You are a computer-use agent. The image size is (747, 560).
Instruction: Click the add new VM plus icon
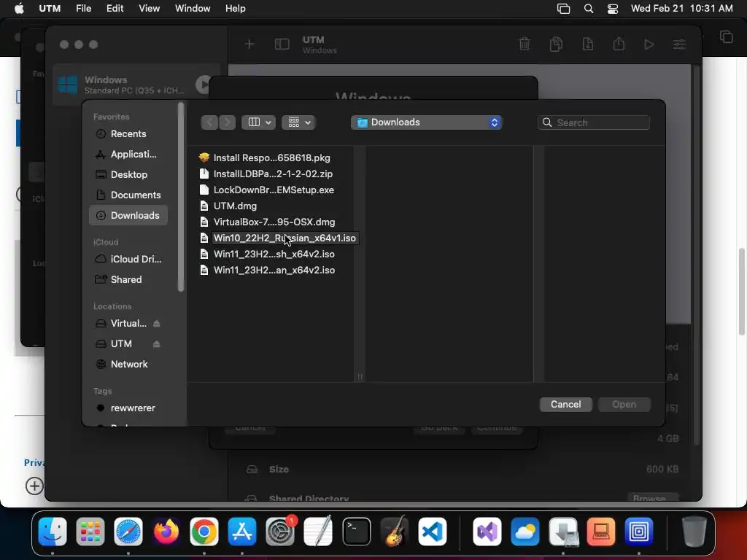pyautogui.click(x=249, y=44)
